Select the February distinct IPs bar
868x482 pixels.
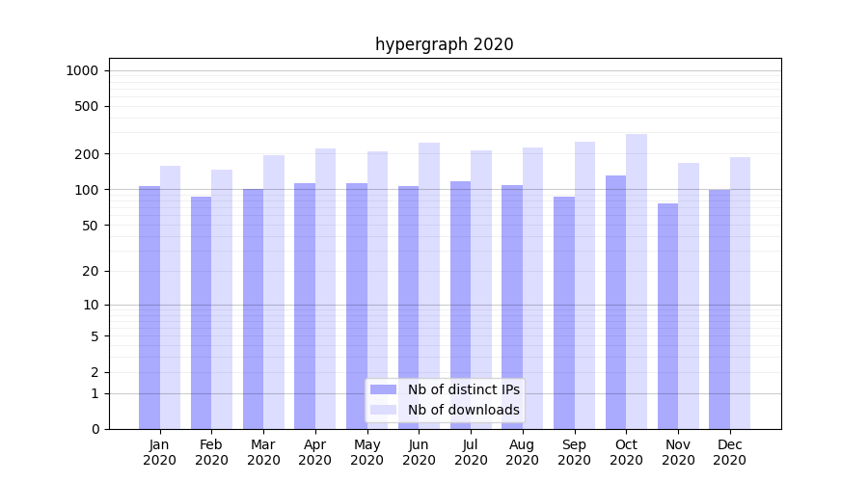202,313
